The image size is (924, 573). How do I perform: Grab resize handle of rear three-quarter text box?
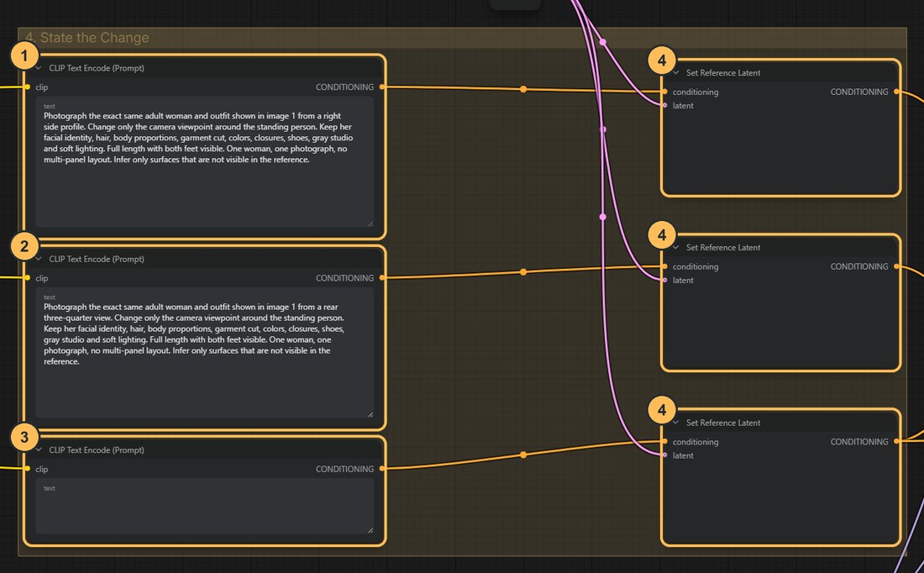click(370, 414)
